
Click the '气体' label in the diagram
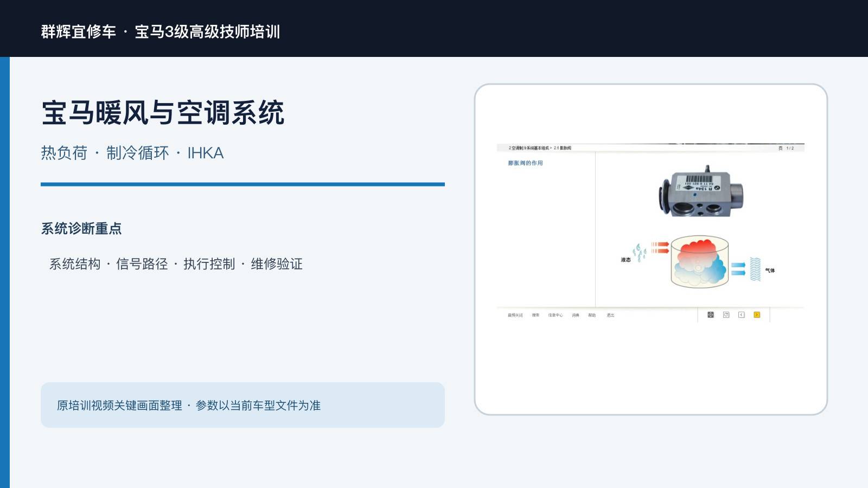770,270
